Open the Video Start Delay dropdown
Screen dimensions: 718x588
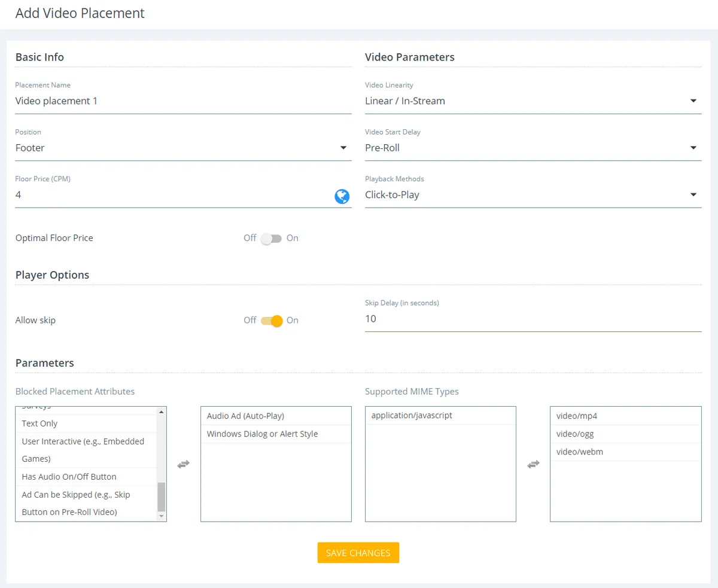point(533,148)
